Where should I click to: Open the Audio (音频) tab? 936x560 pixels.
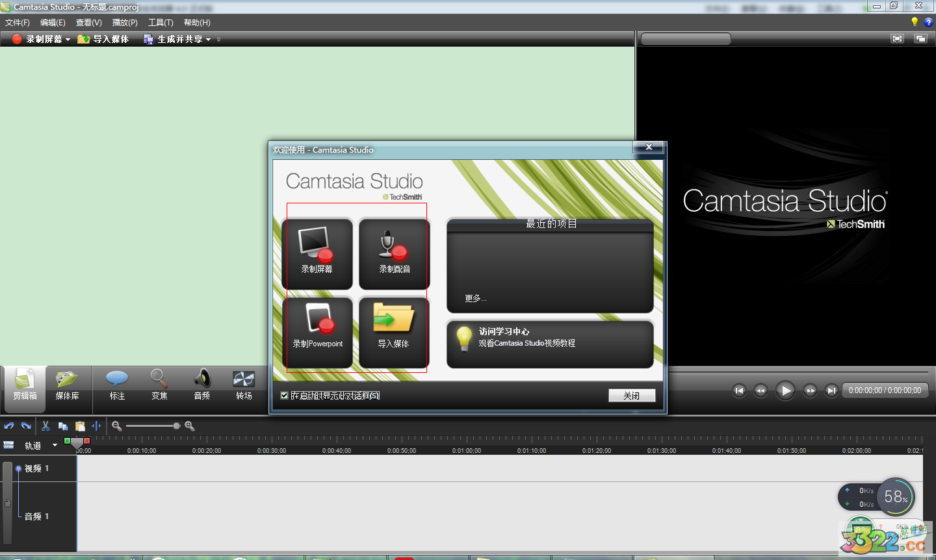click(202, 385)
